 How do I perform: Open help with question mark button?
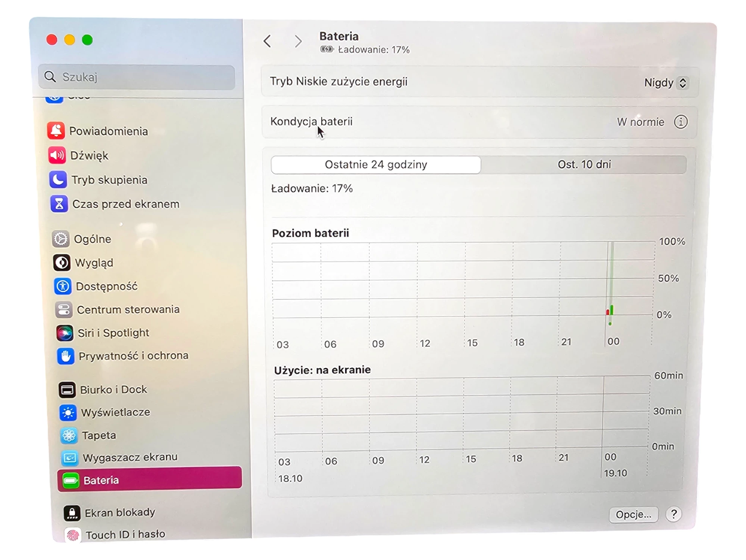coord(674,514)
